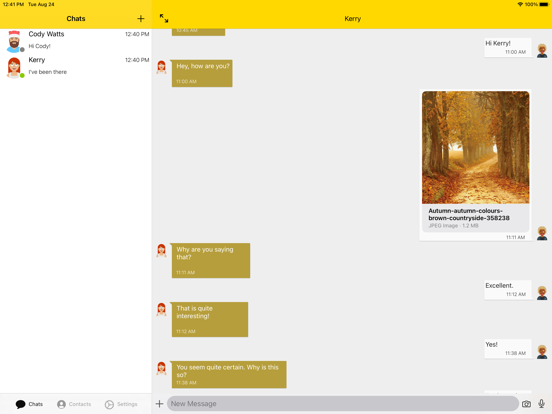The height and width of the screenshot is (414, 552).
Task: Select the "Hi Kerry!" message bubble
Action: click(x=508, y=47)
